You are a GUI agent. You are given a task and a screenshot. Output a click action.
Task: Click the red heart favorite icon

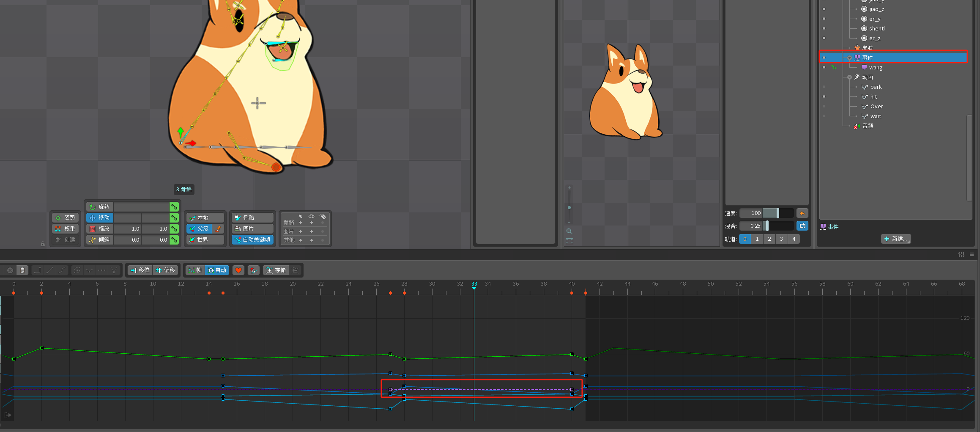tap(238, 270)
